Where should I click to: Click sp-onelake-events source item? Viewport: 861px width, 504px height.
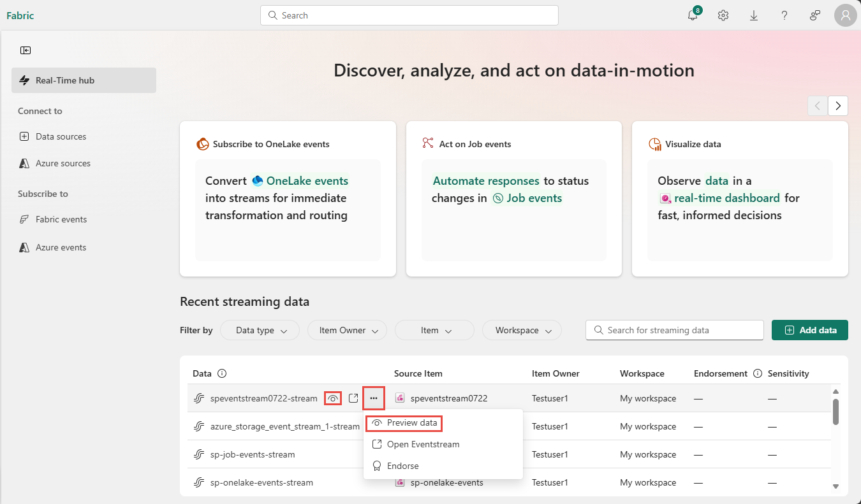point(447,482)
